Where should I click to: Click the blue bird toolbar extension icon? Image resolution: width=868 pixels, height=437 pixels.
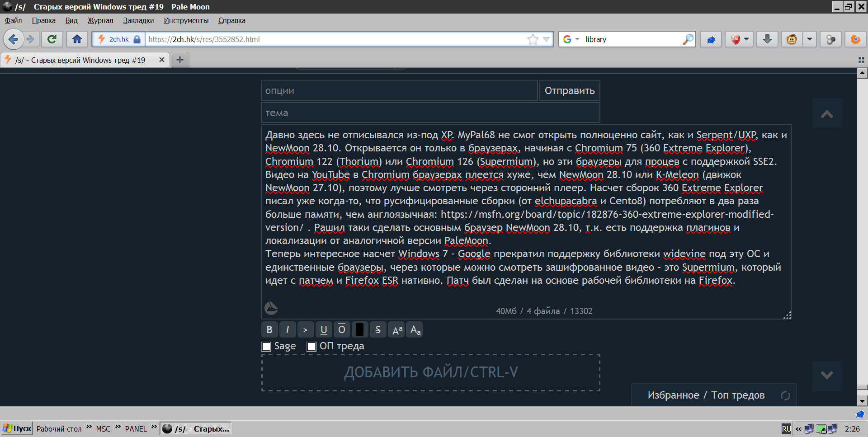(711, 39)
